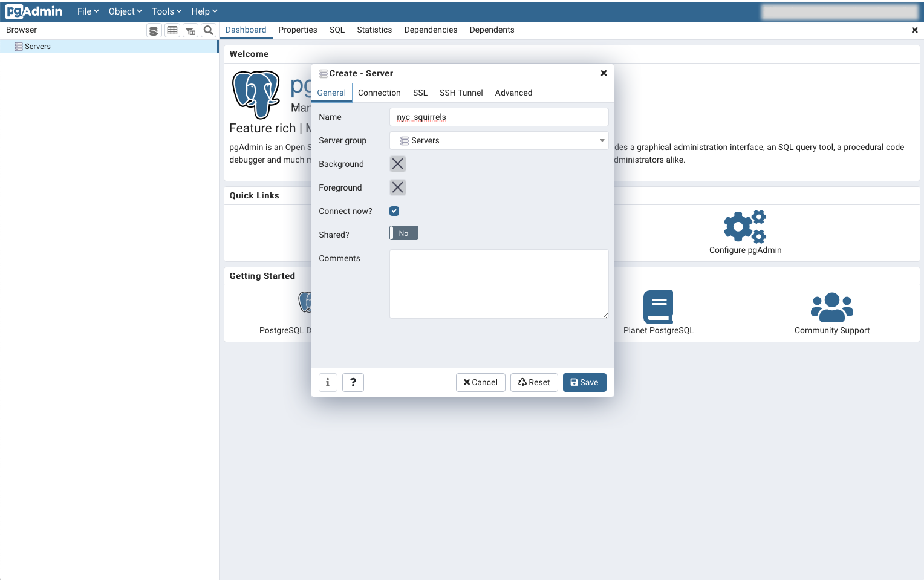Viewport: 924px width, 580px height.
Task: Click the Community Support people icon
Action: point(832,307)
